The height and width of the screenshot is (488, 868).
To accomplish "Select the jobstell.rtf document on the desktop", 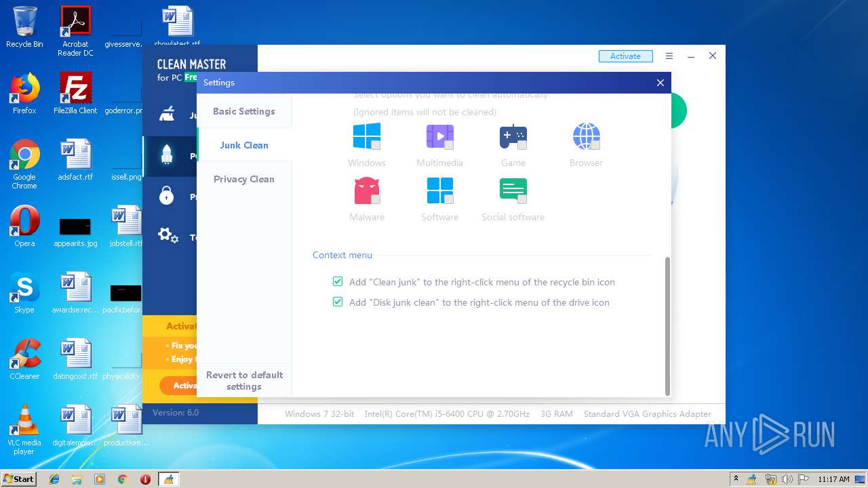I will (126, 226).
